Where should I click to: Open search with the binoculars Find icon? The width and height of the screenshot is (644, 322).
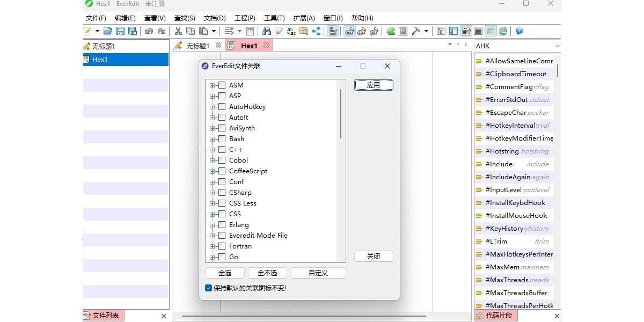coord(267,31)
